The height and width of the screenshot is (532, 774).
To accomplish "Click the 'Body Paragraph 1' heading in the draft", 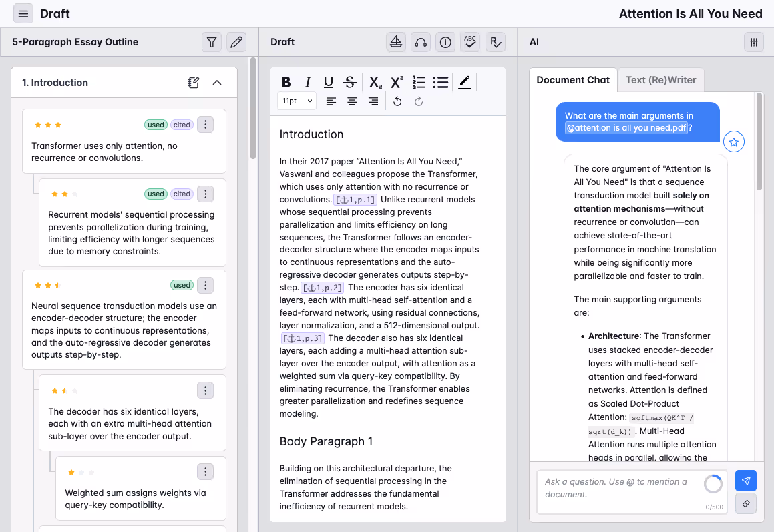I will [327, 442].
